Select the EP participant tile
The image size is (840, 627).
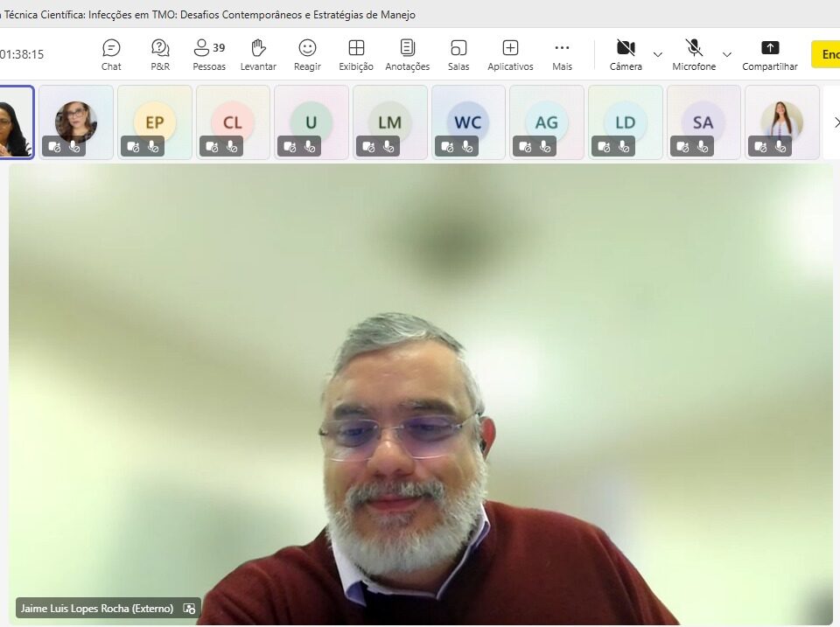[x=155, y=122]
